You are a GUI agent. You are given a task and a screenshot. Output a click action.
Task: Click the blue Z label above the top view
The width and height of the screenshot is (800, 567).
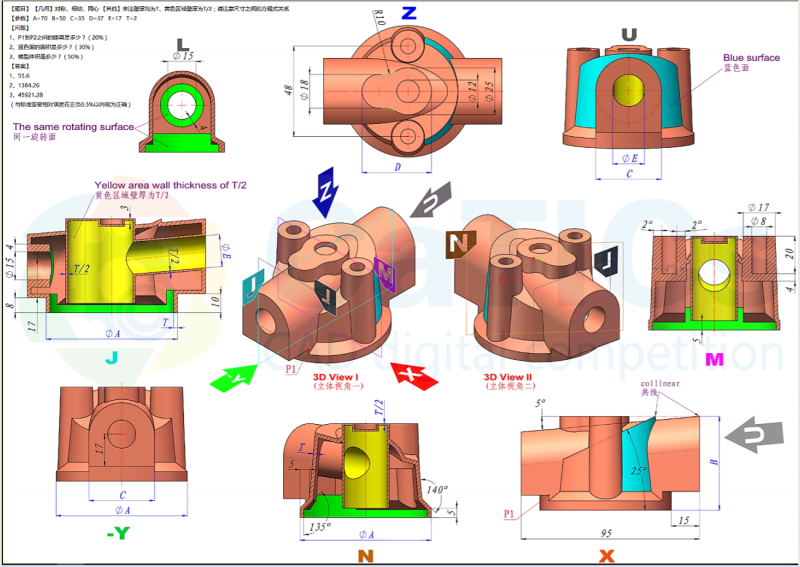[409, 13]
